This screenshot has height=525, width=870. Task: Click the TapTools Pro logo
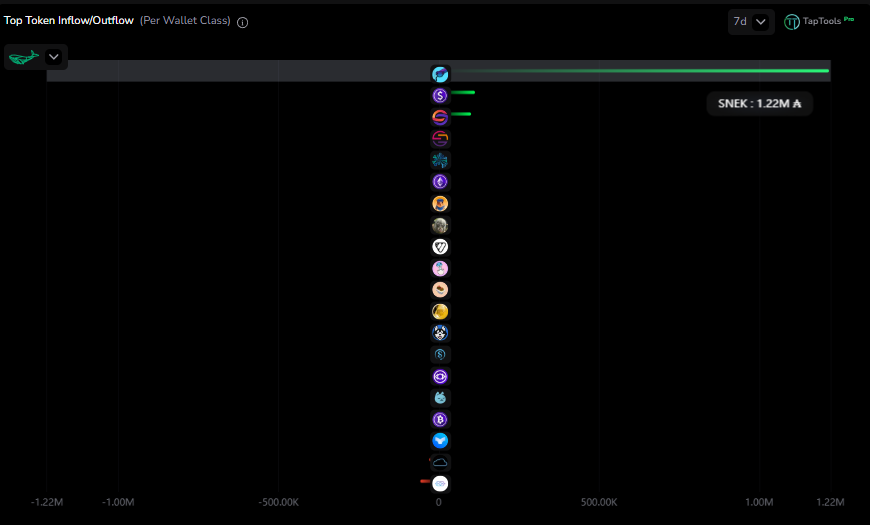coord(819,21)
